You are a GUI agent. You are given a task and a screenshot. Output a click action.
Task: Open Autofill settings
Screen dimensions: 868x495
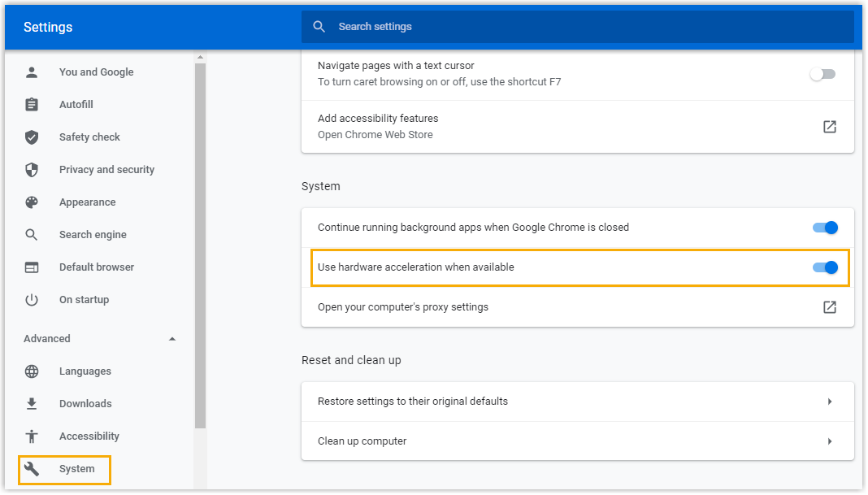tap(76, 105)
